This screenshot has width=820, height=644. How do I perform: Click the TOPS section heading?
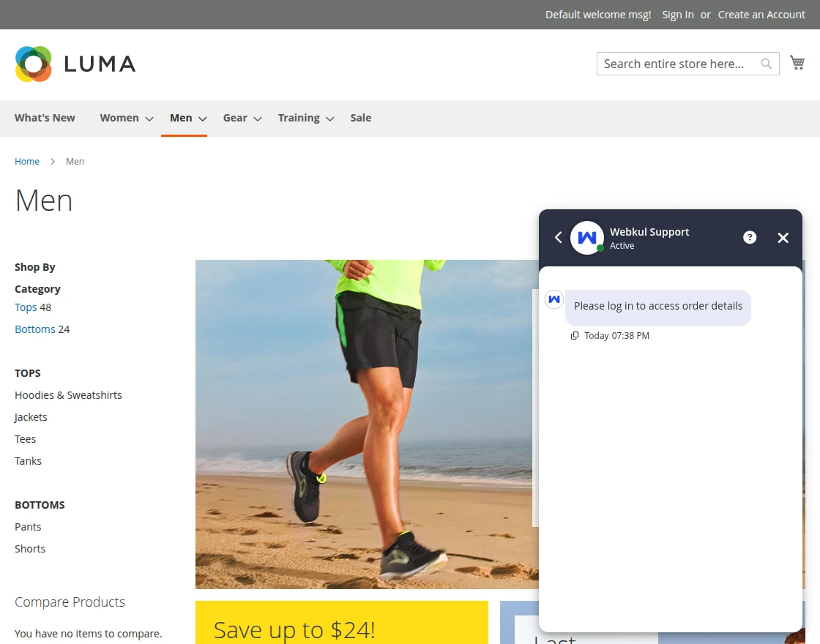click(28, 373)
